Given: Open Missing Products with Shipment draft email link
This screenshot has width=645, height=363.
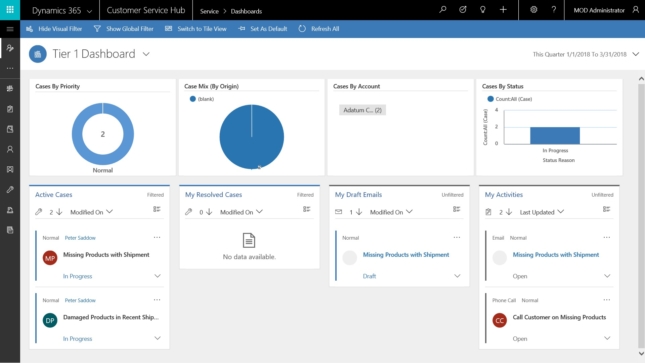Looking at the screenshot, I should tap(406, 255).
